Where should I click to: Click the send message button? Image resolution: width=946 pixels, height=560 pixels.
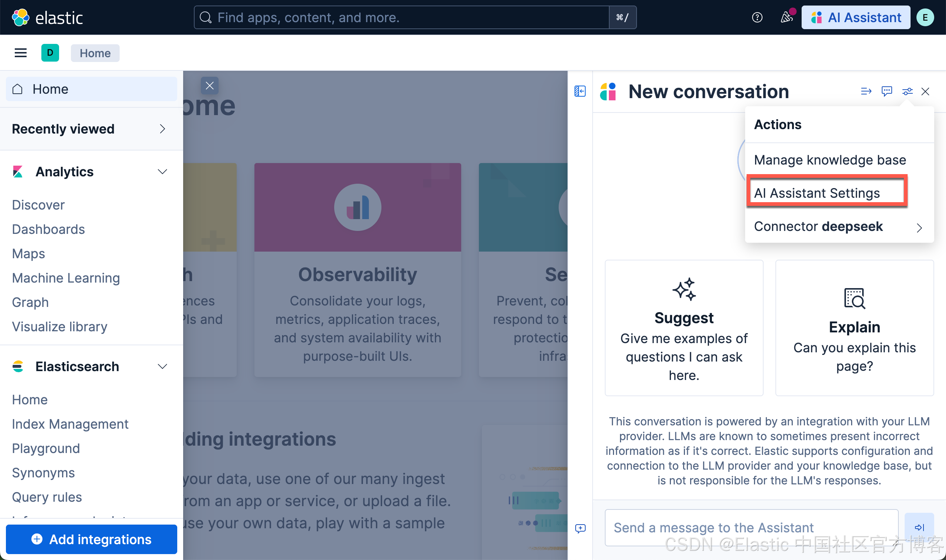919,527
